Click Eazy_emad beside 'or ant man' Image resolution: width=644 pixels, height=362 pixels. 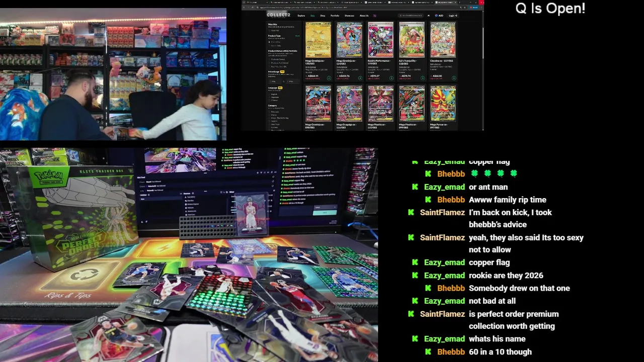click(x=444, y=187)
